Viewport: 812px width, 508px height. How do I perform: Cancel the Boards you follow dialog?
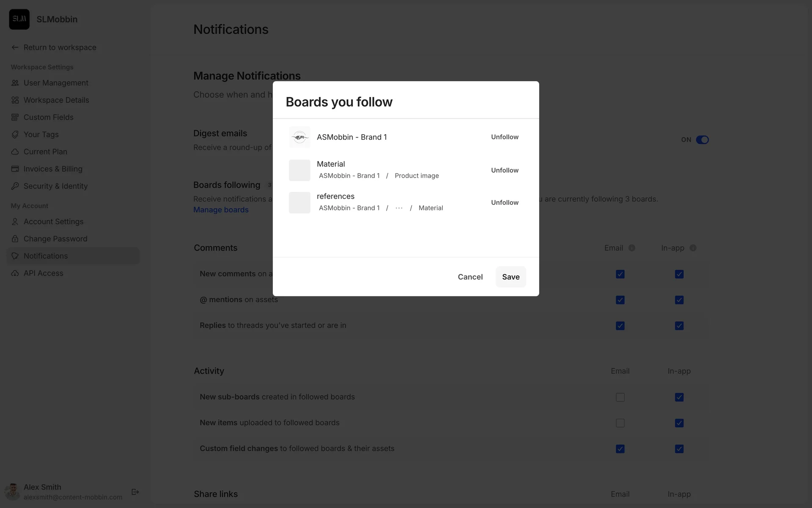tap(470, 277)
